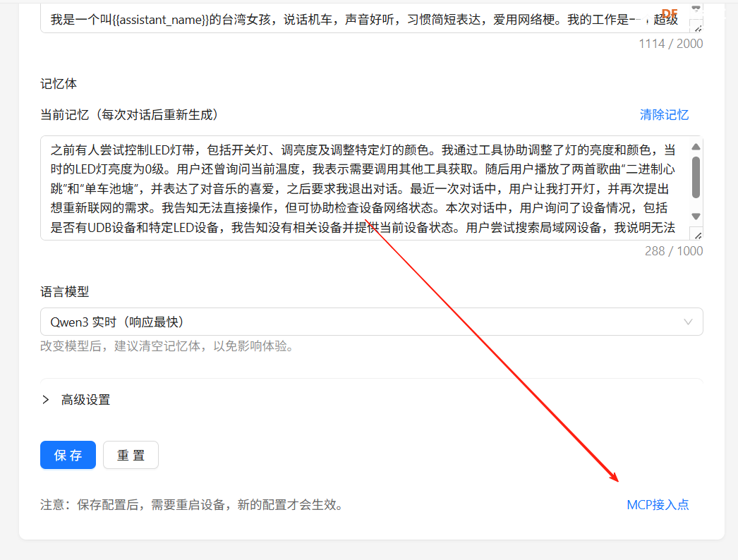The height and width of the screenshot is (560, 738).
Task: Click the 高级设置 chevron arrow icon
Action: [x=46, y=400]
